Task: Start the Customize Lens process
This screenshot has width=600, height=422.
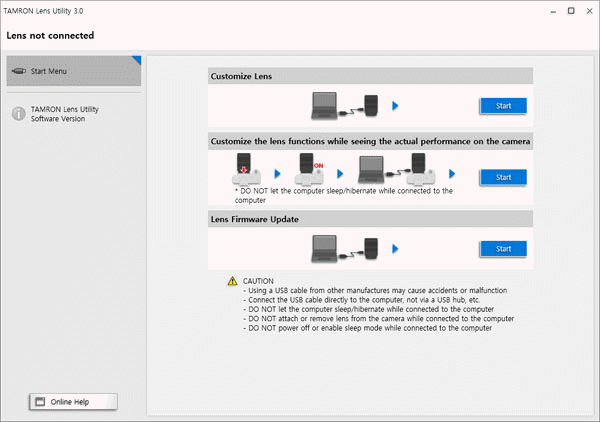Action: [503, 106]
